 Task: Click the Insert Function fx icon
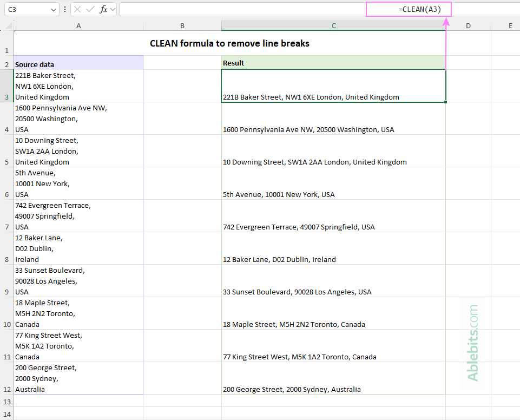[x=103, y=10]
